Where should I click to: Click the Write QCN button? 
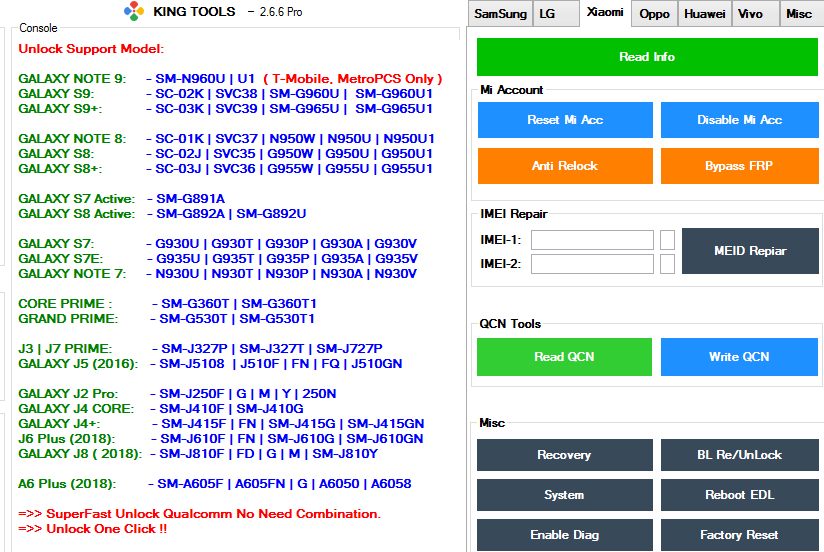(739, 357)
